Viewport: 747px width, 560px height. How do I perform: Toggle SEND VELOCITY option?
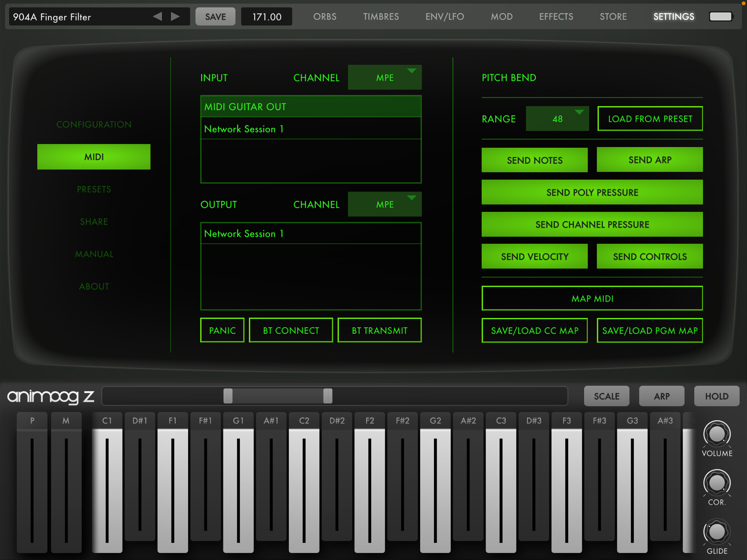click(x=534, y=256)
